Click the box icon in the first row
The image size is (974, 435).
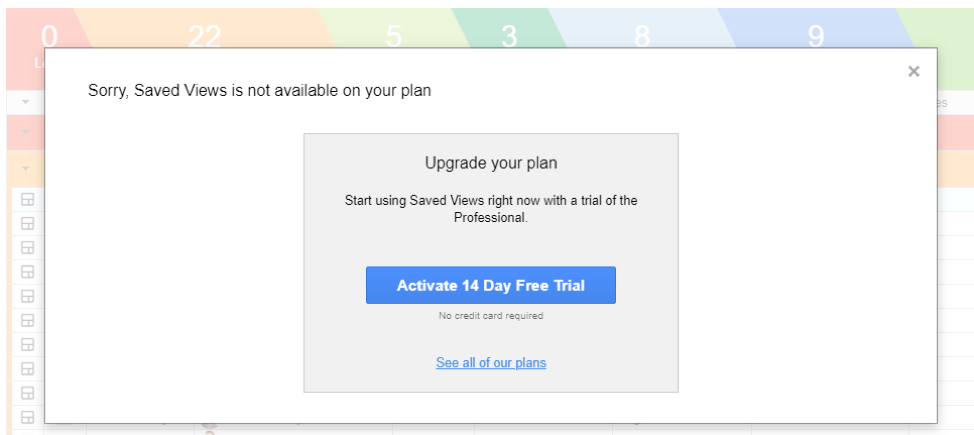27,199
